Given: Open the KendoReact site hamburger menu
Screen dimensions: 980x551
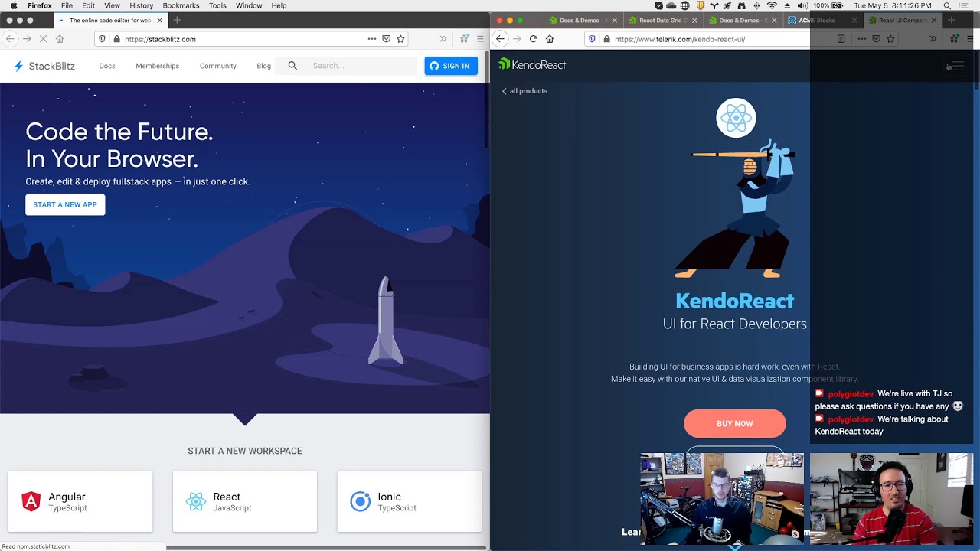Looking at the screenshot, I should click(957, 67).
